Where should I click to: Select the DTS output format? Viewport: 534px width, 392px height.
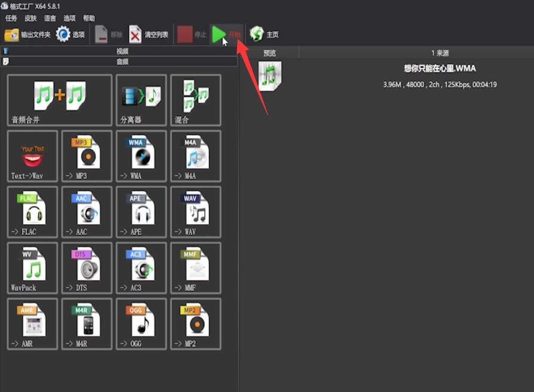point(87,268)
